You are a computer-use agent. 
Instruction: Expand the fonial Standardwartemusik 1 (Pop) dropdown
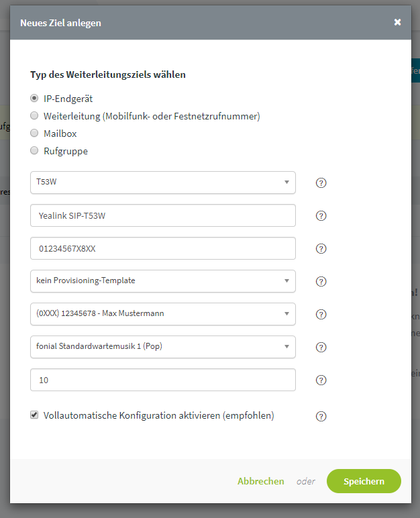pyautogui.click(x=163, y=347)
